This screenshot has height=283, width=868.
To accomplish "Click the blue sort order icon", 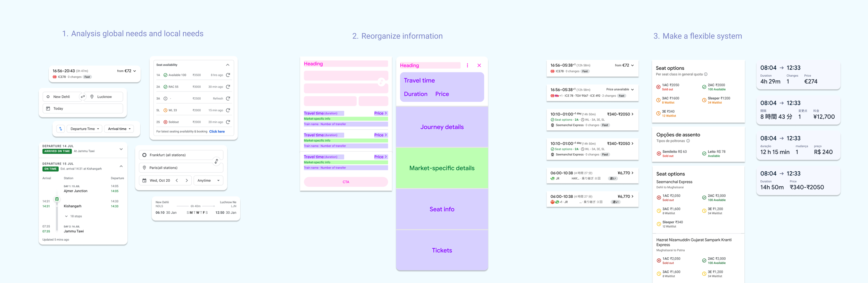I will [61, 129].
